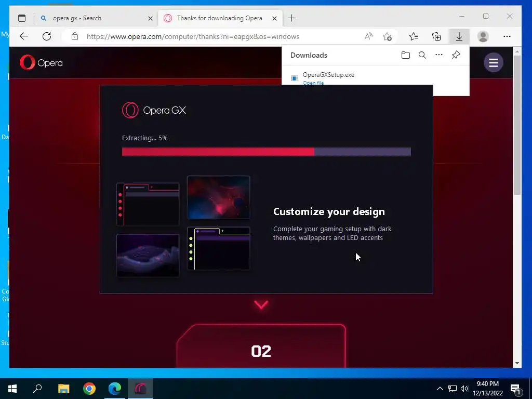
Task: Click the red down chevron below installer
Action: click(x=261, y=304)
